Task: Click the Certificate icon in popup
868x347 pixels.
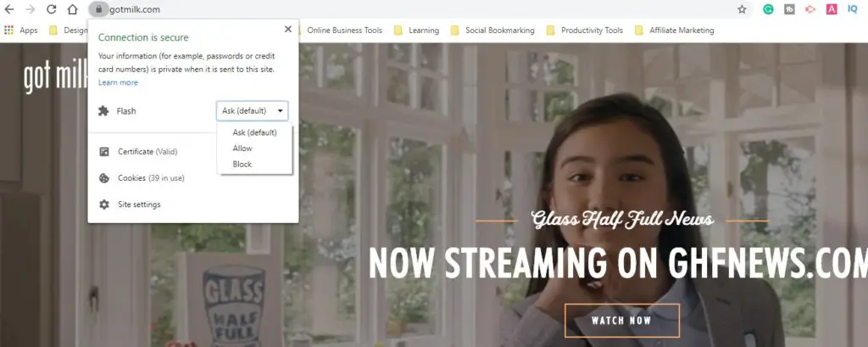Action: pyautogui.click(x=104, y=152)
